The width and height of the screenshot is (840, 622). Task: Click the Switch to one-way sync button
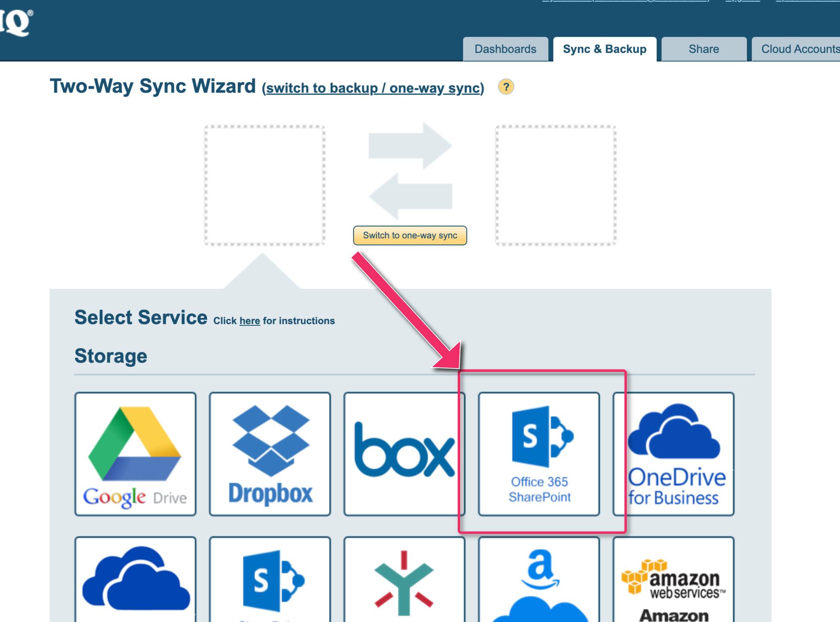point(410,236)
